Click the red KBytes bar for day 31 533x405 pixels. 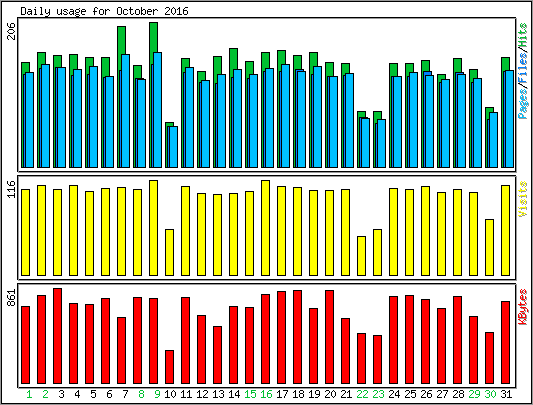coord(505,342)
